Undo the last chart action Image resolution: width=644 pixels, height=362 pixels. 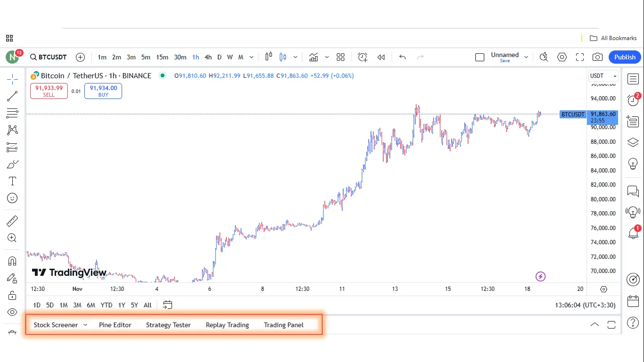pos(403,57)
